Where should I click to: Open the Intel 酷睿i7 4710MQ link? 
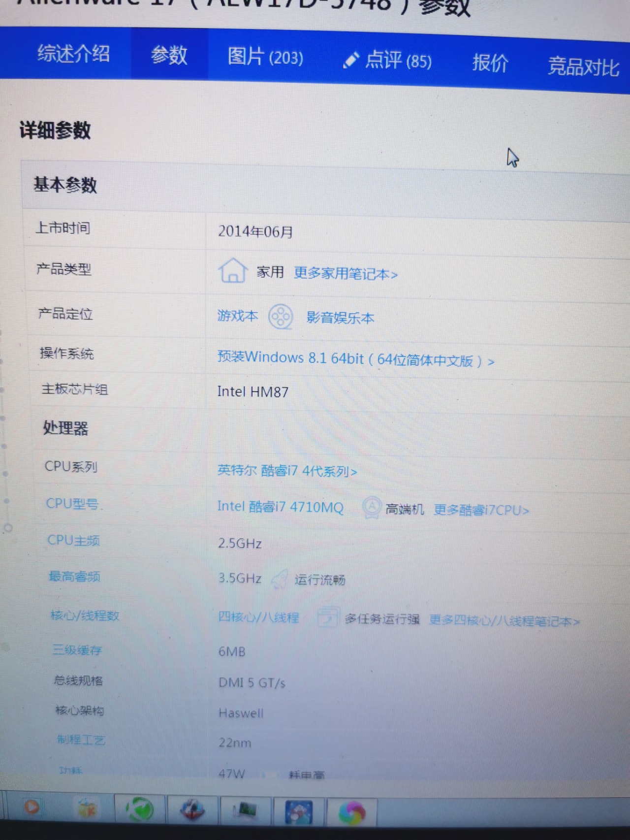pyautogui.click(x=281, y=507)
